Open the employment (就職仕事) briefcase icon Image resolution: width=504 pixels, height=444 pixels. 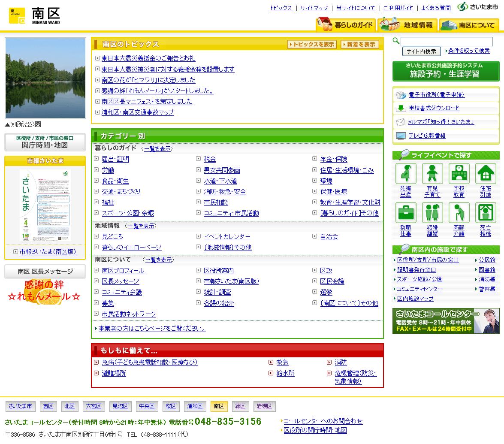click(x=405, y=213)
